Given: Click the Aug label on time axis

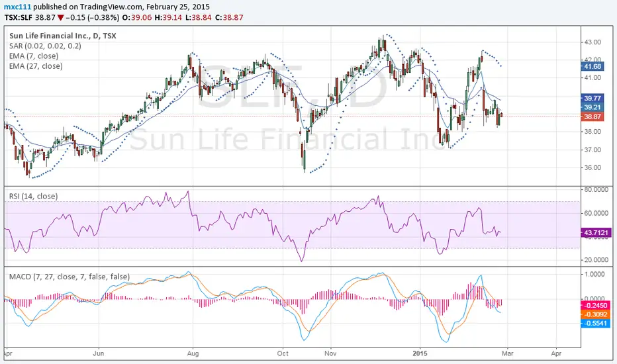Looking at the screenshot, I should tap(193, 353).
